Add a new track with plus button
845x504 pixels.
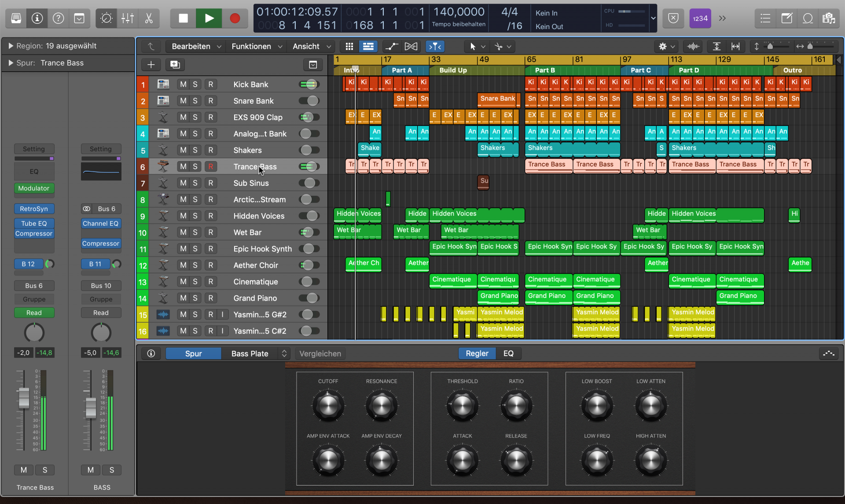point(151,65)
